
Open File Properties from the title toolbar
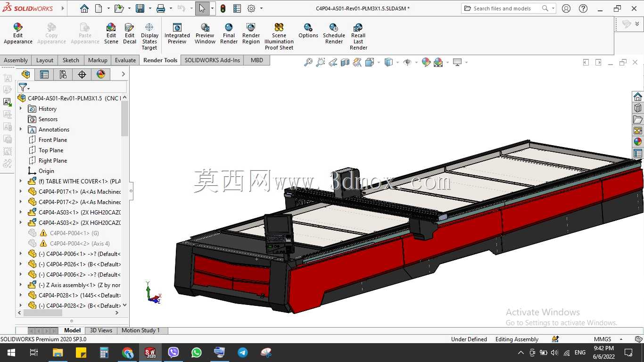[x=237, y=8]
